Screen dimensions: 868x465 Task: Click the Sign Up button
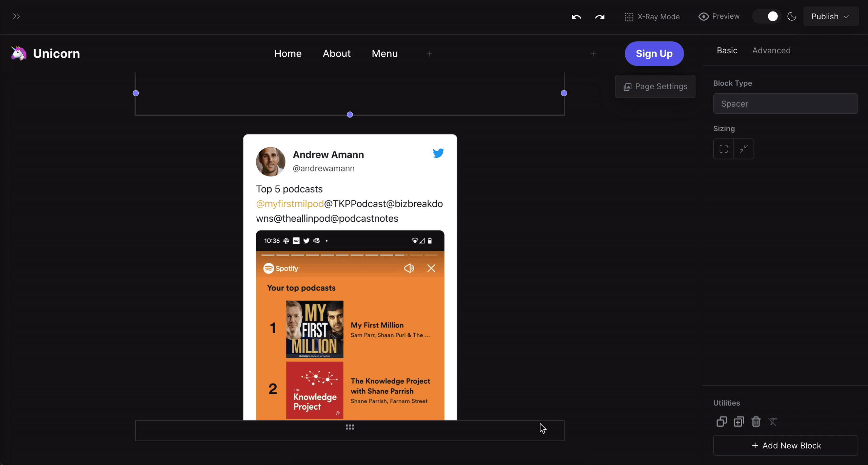click(x=654, y=54)
